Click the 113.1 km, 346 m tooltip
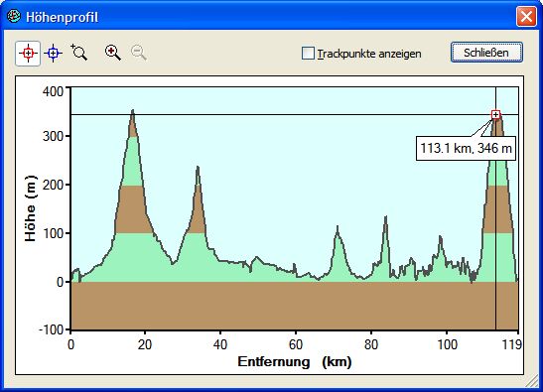This screenshot has height=392, width=543. coord(466,149)
